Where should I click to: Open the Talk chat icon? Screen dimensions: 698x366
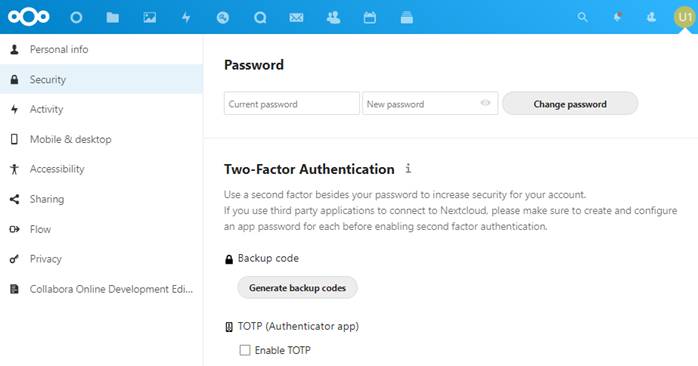click(x=260, y=17)
